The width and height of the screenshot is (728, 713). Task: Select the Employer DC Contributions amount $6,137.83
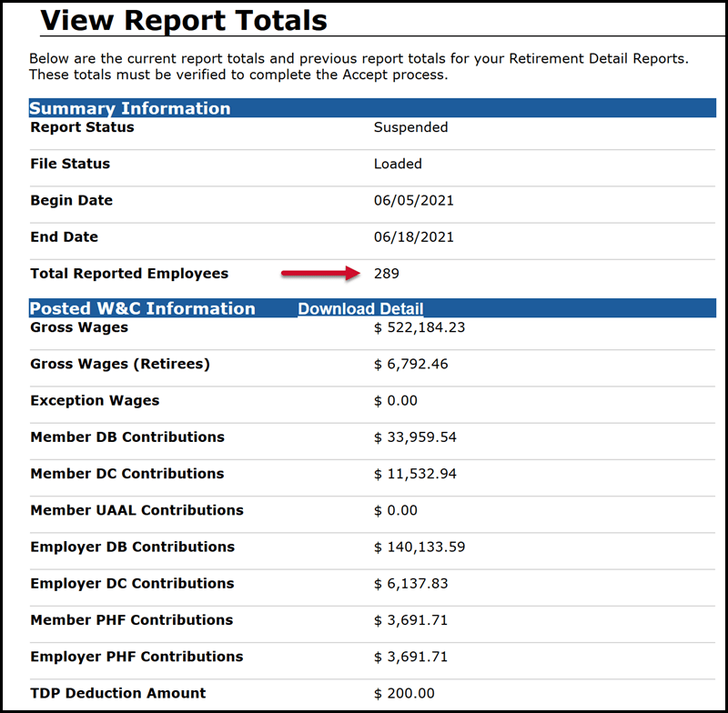[x=410, y=583]
